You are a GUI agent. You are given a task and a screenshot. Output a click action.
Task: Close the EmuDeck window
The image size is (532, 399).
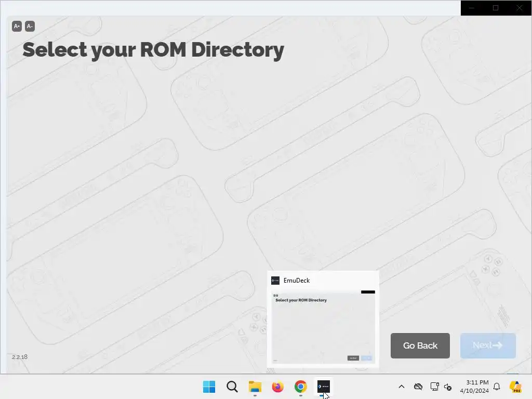(x=520, y=8)
